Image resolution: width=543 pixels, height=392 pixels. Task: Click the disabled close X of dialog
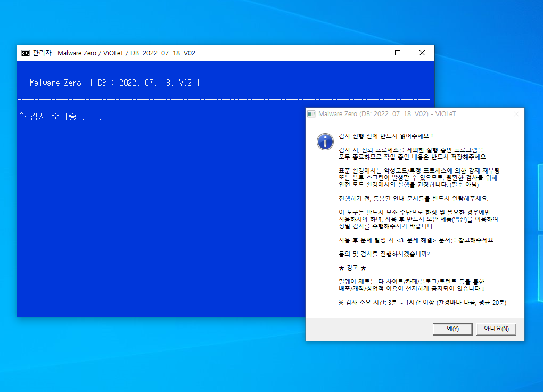pyautogui.click(x=516, y=114)
